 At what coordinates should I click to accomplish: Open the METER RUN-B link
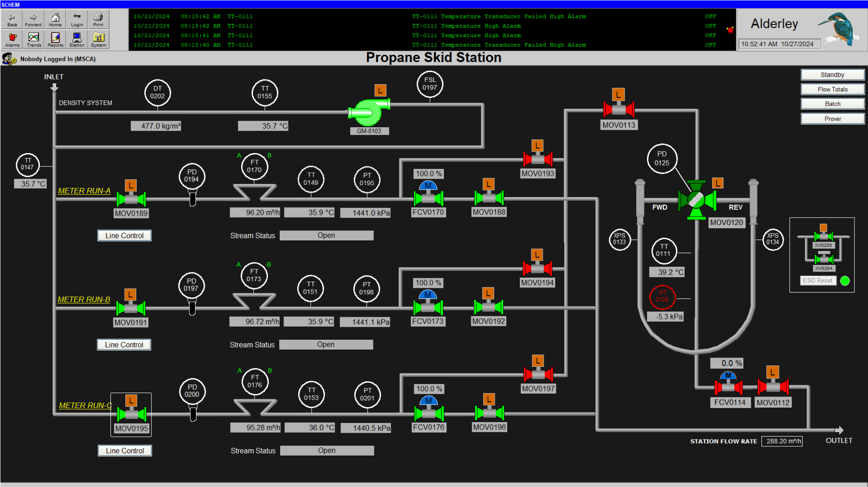click(84, 300)
